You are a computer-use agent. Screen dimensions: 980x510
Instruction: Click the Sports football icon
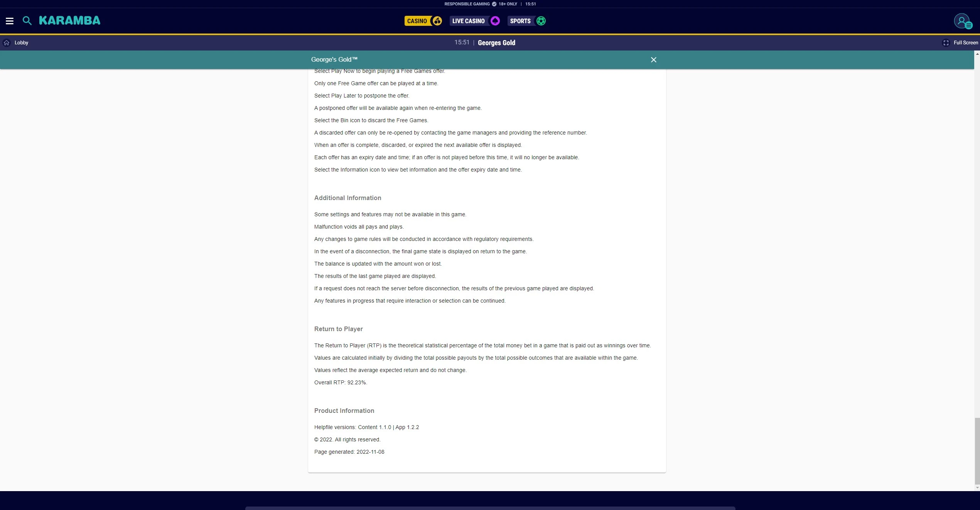(541, 21)
